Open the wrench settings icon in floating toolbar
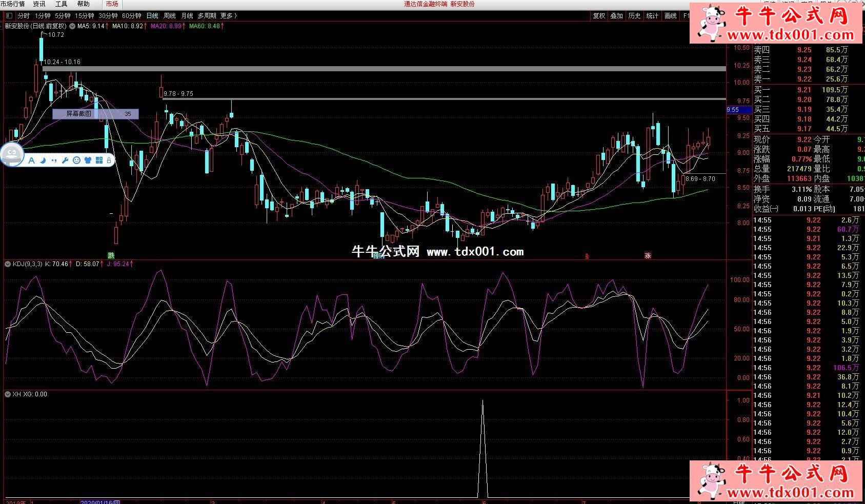Screen dimensions: 865x504 (65, 160)
